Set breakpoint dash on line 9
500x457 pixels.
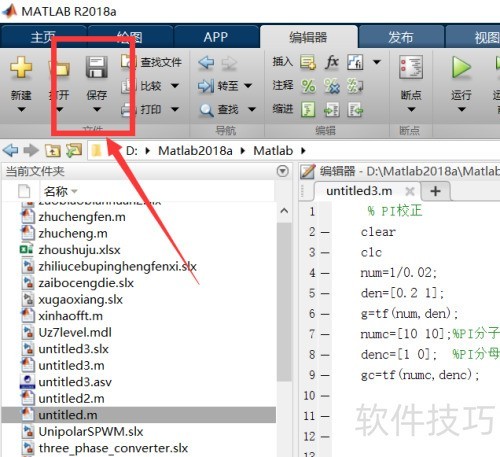(x=325, y=375)
